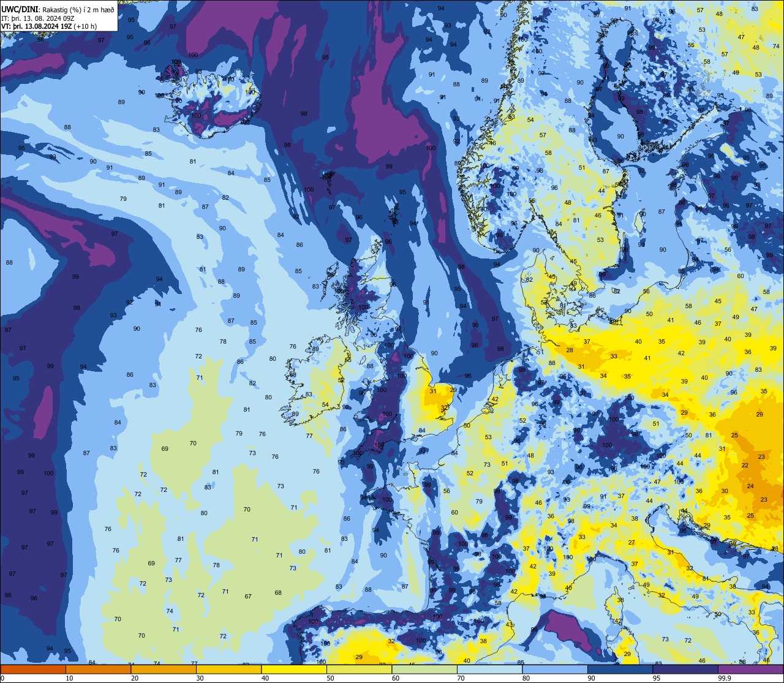Pick the dark blue legend swatch between 90 and 95
Screen dimensions: 784x683
coord(620,670)
